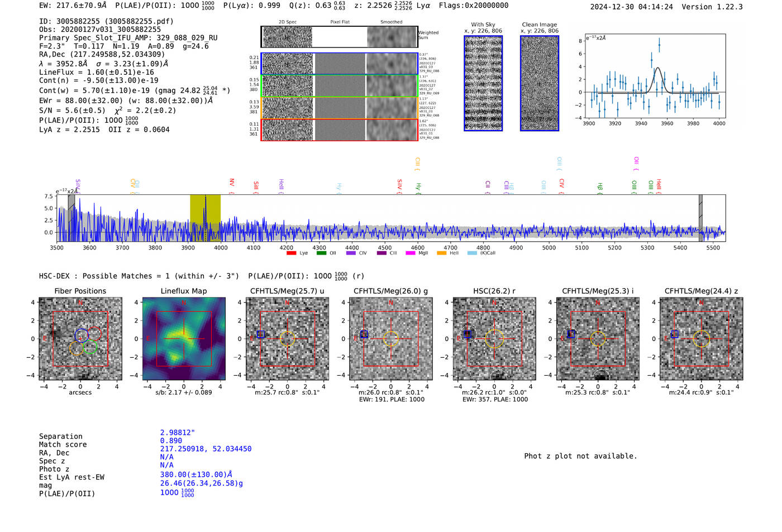
Task: Click the Flags:0x20000000 text
Action: point(474,6)
